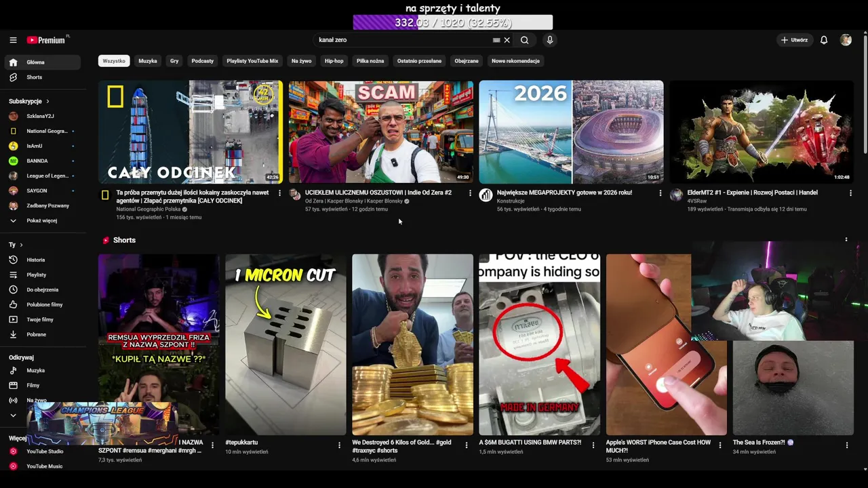Viewport: 868px width, 488px height.
Task: Open options menu for ElderMT2 video
Action: pyautogui.click(x=850, y=193)
